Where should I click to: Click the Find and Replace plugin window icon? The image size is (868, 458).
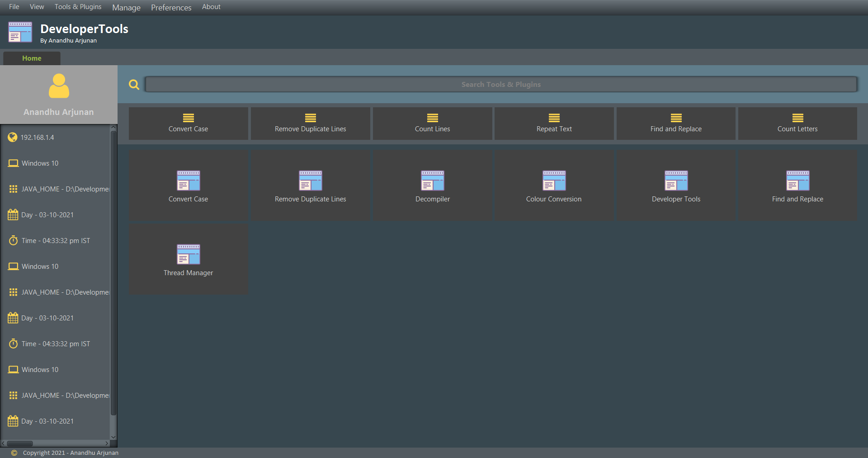point(798,181)
